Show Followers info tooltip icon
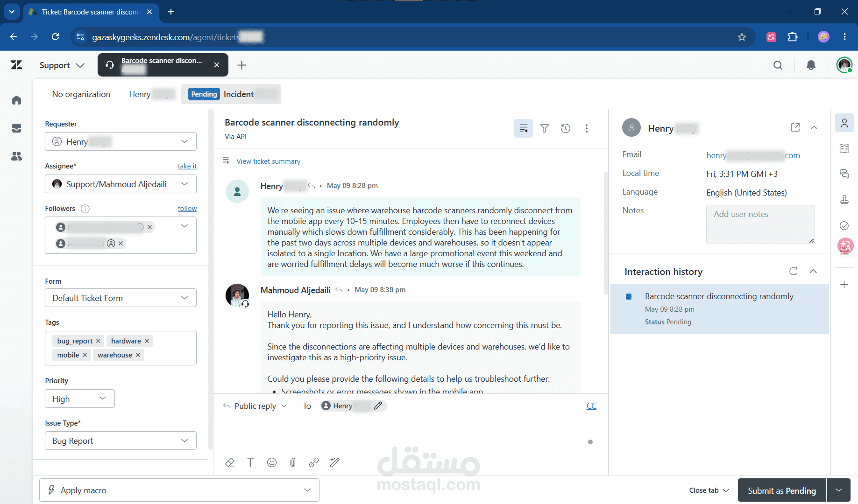858x504 pixels. click(85, 209)
